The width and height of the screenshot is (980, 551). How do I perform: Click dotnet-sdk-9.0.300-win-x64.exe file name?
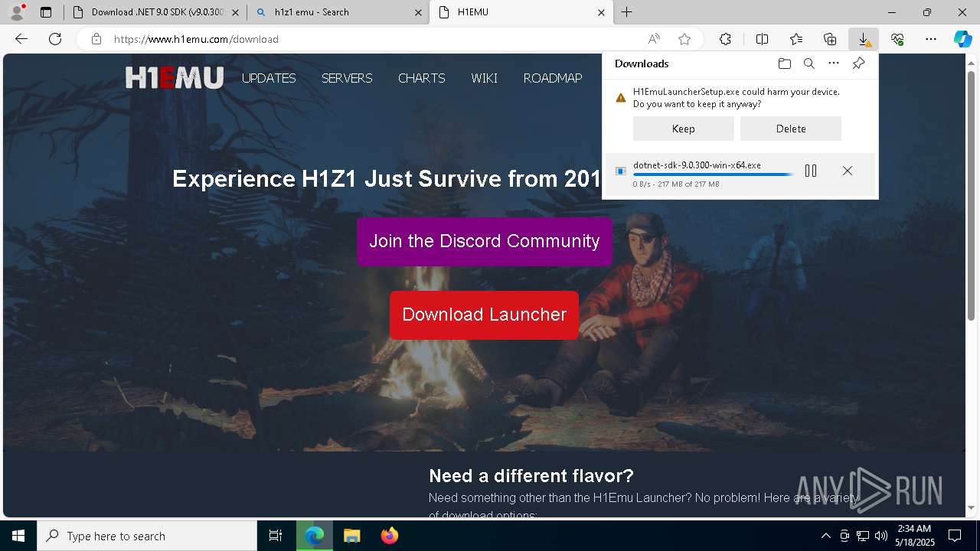[697, 165]
